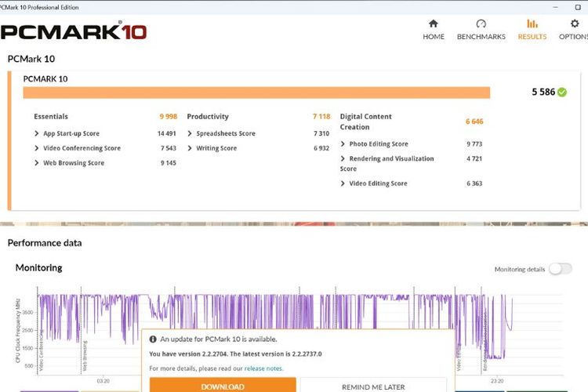
Task: Click the Home house icon
Action: 434,24
